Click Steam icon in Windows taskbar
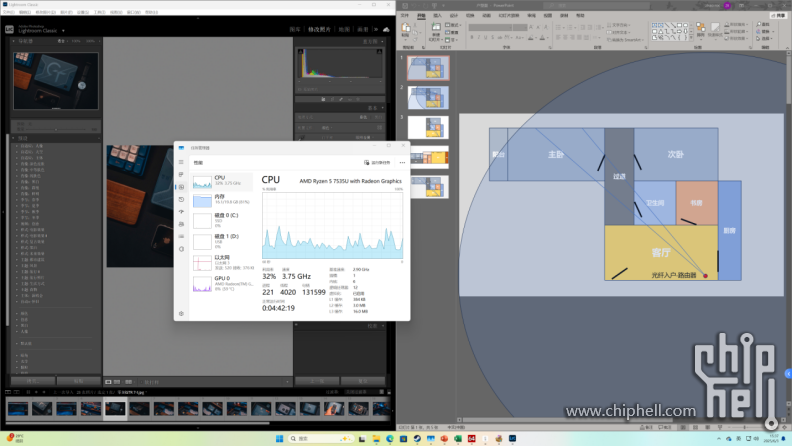 point(417,438)
